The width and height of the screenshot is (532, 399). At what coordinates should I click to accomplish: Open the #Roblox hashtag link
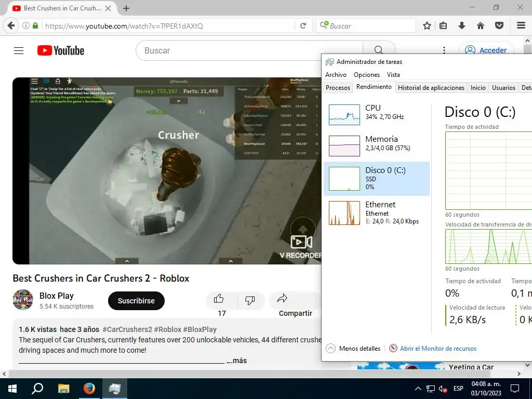tap(168, 329)
